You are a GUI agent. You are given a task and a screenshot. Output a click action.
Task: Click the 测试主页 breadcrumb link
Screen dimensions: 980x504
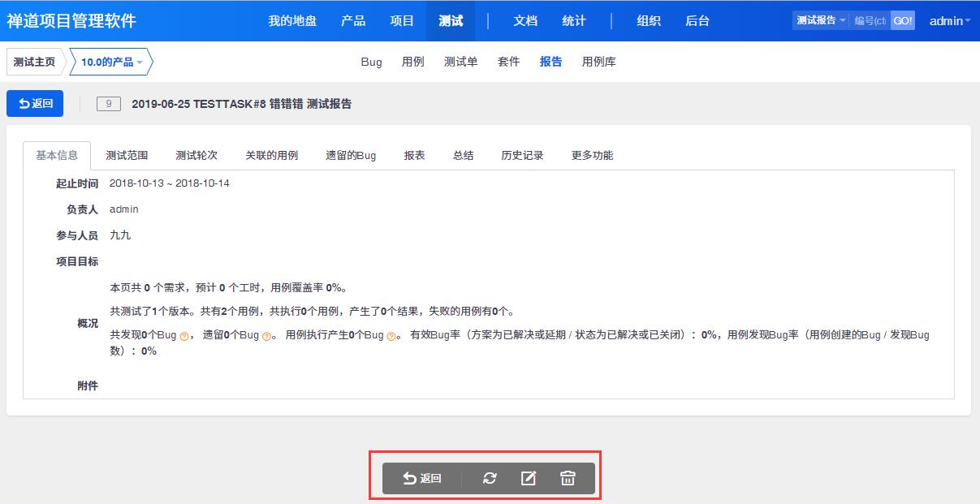[34, 62]
